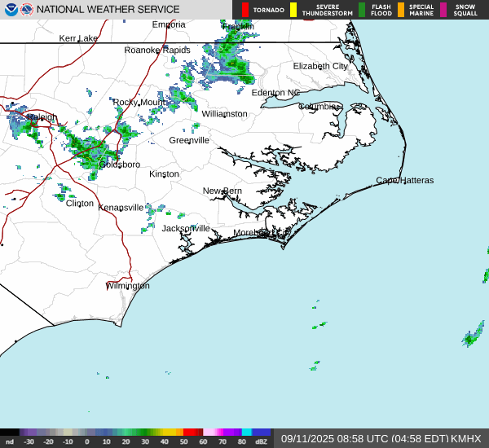Click the NATIONAL WEATHER SERVICE title text

click(x=108, y=10)
